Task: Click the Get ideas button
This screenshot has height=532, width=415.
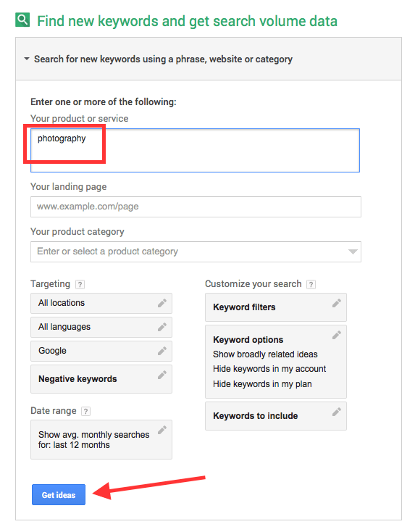Action: [59, 495]
